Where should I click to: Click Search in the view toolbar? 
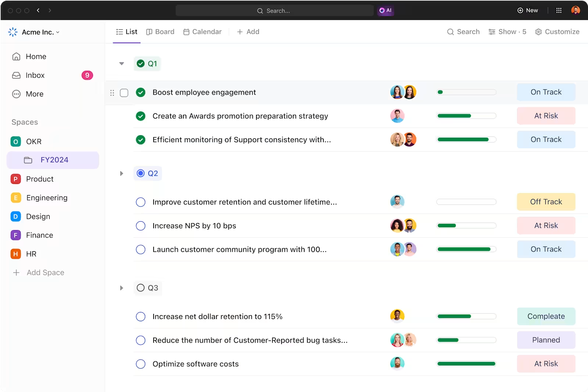(463, 32)
